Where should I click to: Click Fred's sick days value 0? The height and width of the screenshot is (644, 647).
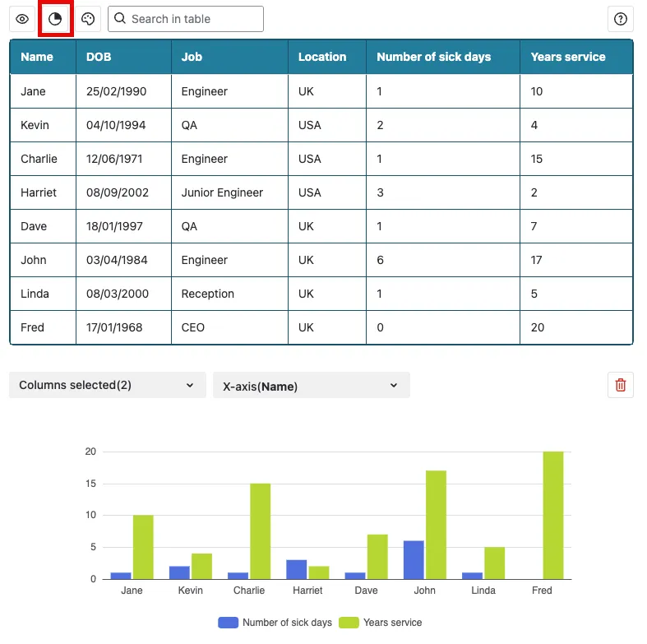point(380,327)
